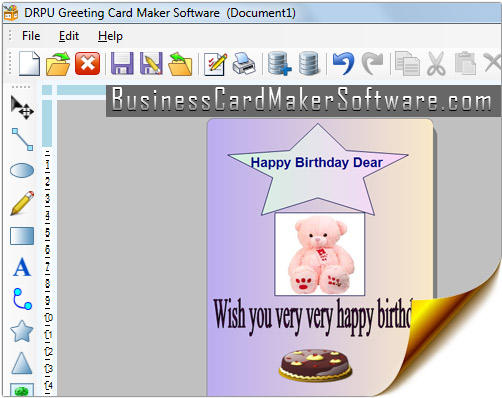Click the Happy Birthday Dear text
Viewport: 502px width, 398px height.
point(317,162)
